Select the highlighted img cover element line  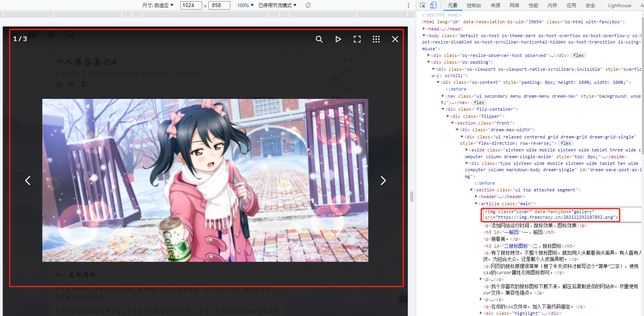(551, 214)
